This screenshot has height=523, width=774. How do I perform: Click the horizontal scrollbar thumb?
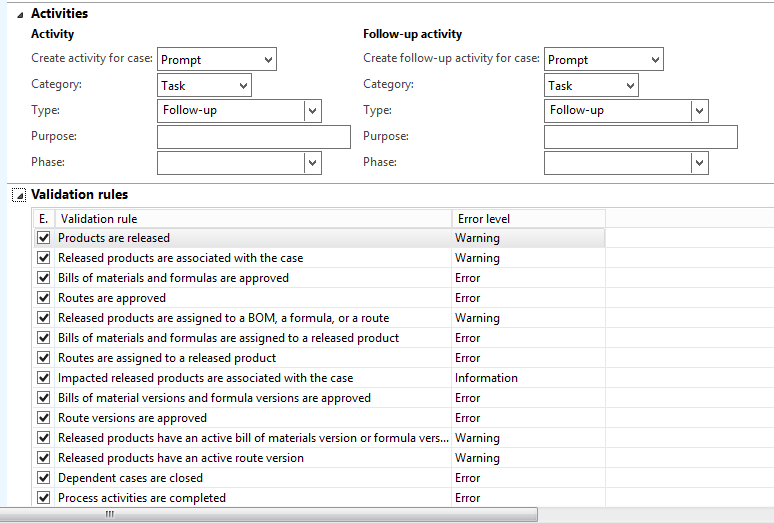(110, 514)
